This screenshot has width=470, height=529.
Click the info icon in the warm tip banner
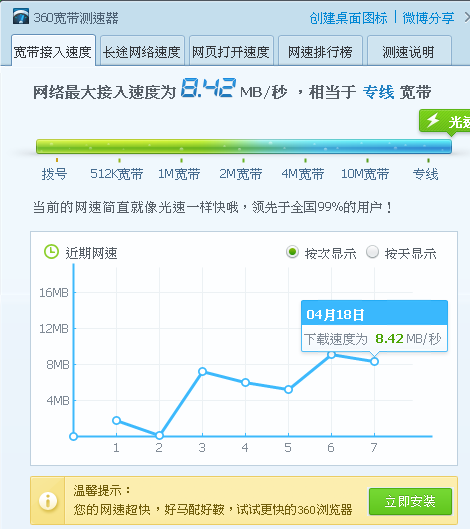tap(48, 500)
